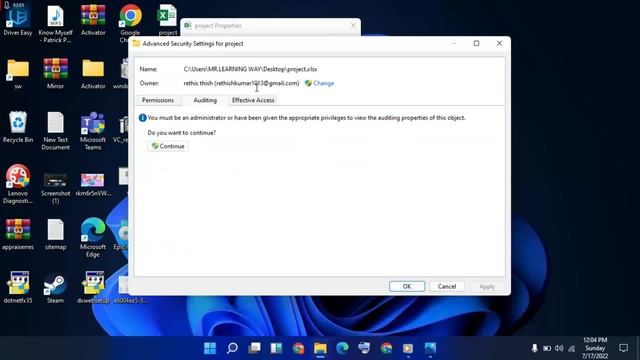
Task: Open the appraiserres archive icon
Action: (x=18, y=234)
